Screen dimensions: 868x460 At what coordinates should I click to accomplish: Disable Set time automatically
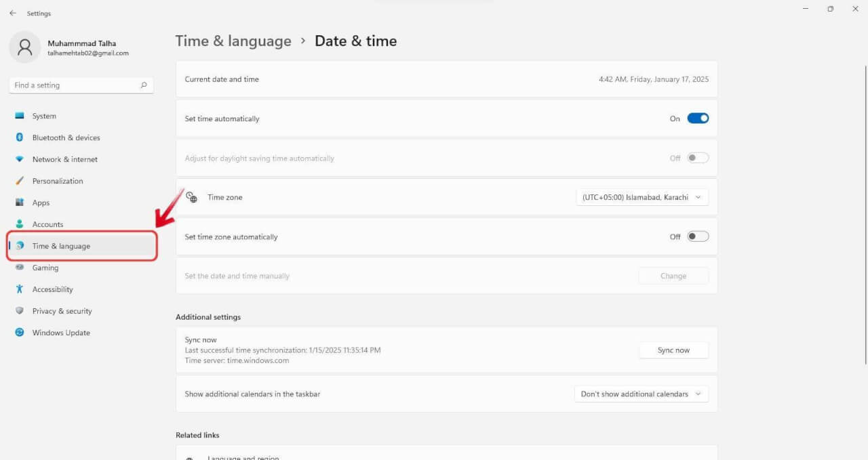[698, 118]
